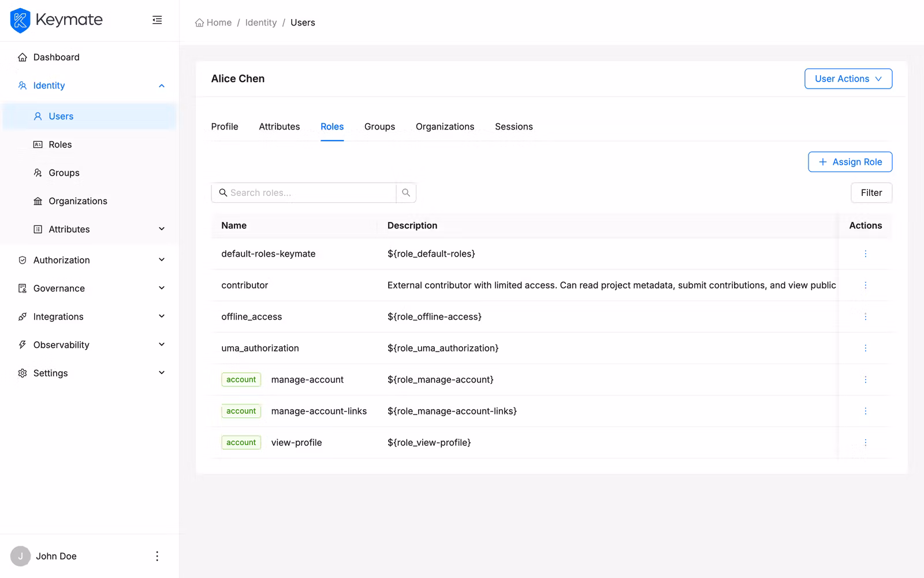Click the Assign Role button

(850, 162)
